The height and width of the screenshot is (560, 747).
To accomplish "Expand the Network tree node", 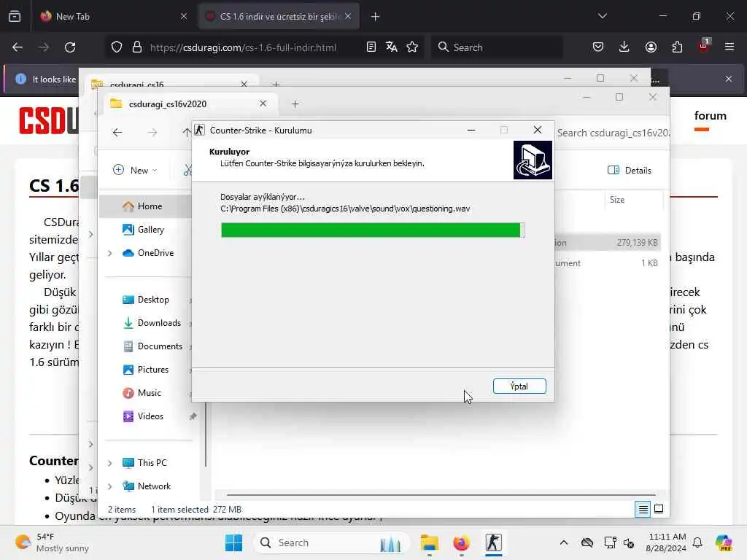I will 110,486.
